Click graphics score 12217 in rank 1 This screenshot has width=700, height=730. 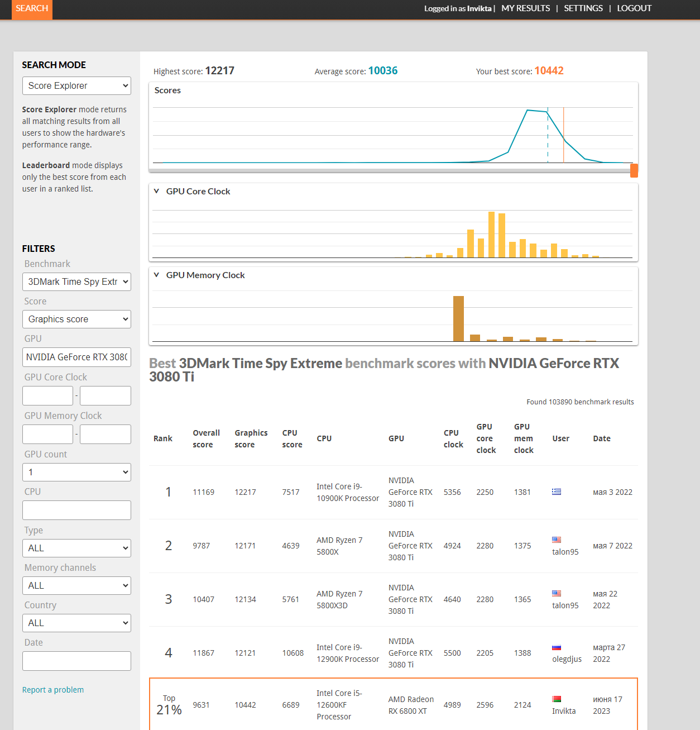click(245, 492)
